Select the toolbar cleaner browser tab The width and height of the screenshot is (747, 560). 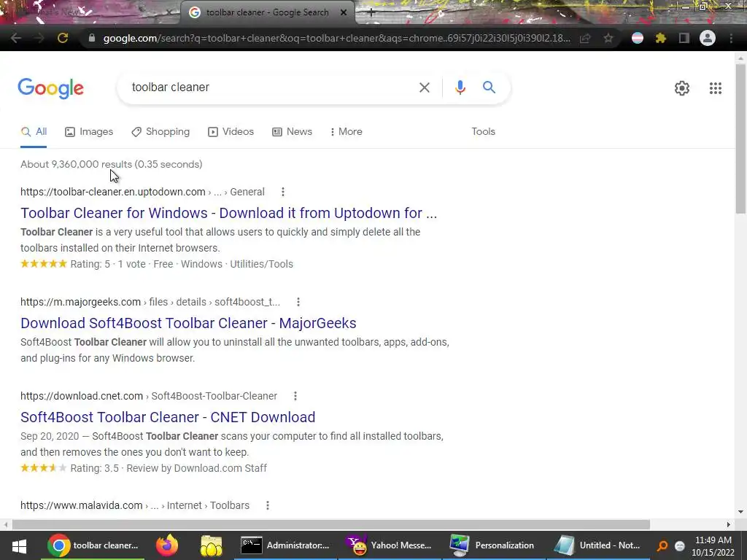point(267,13)
